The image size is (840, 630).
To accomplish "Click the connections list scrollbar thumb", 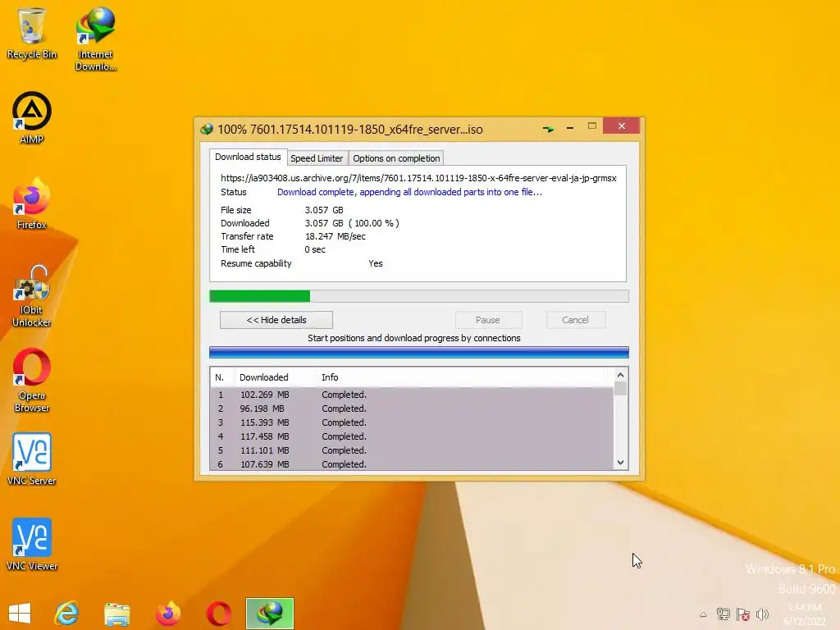I will (620, 388).
